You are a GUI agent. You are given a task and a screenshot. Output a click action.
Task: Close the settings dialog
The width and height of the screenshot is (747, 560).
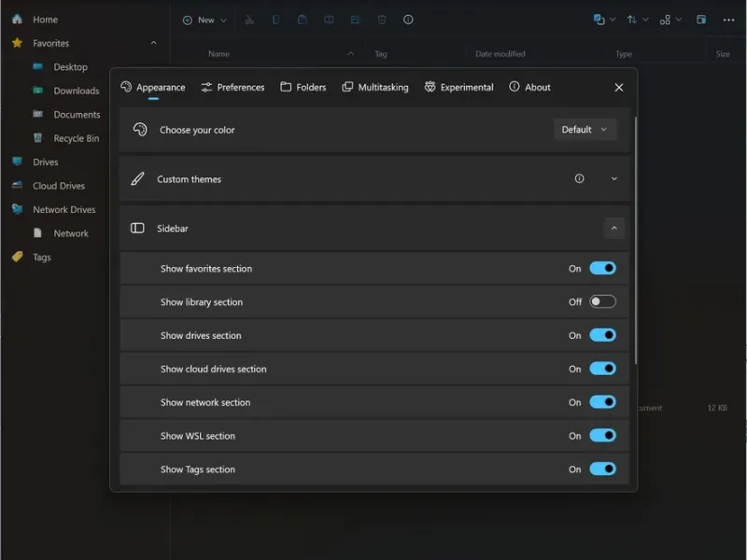(619, 88)
